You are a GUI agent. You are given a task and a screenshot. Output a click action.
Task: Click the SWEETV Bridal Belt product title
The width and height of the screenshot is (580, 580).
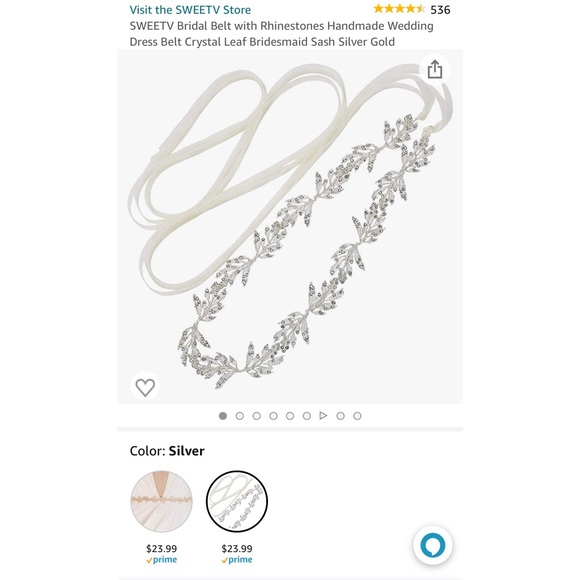281,34
